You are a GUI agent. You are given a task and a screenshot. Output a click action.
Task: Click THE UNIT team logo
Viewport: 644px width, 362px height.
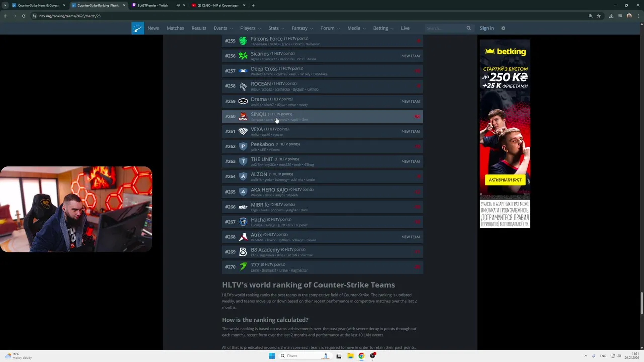coord(243,161)
